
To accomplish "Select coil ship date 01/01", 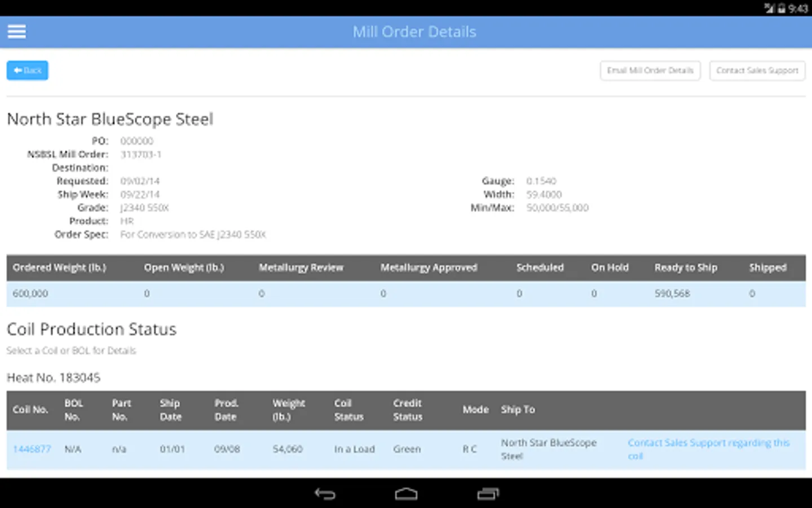I will pos(172,449).
